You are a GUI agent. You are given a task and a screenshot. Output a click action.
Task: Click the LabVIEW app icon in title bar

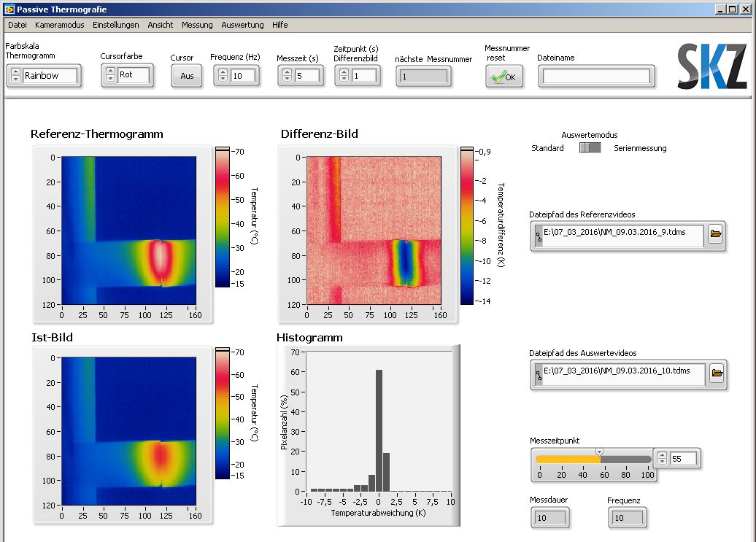(x=9, y=8)
